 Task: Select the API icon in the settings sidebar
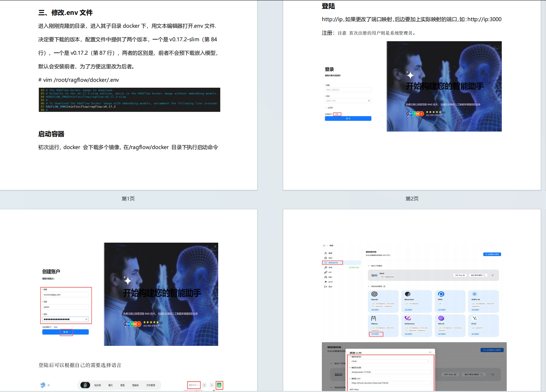(325, 272)
